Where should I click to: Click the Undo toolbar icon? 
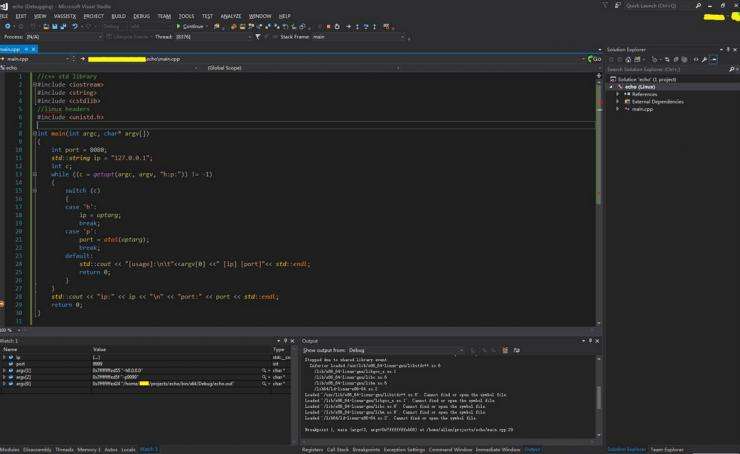coord(75,27)
